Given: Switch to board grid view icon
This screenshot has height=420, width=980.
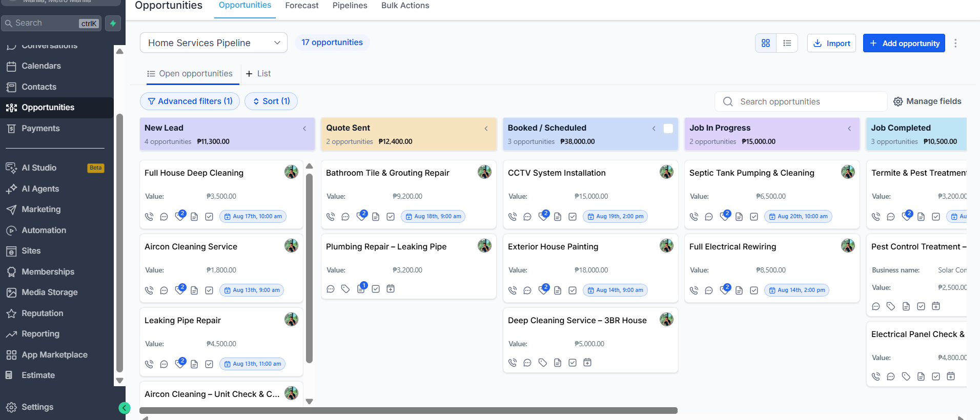Looking at the screenshot, I should pos(766,44).
